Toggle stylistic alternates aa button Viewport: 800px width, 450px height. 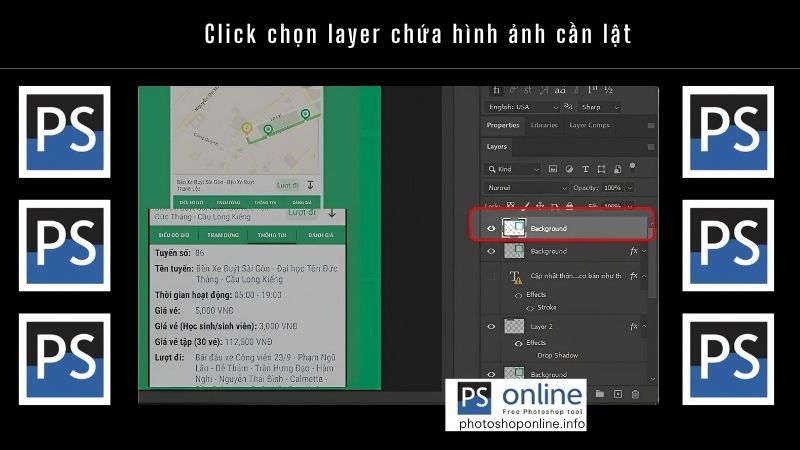560,90
